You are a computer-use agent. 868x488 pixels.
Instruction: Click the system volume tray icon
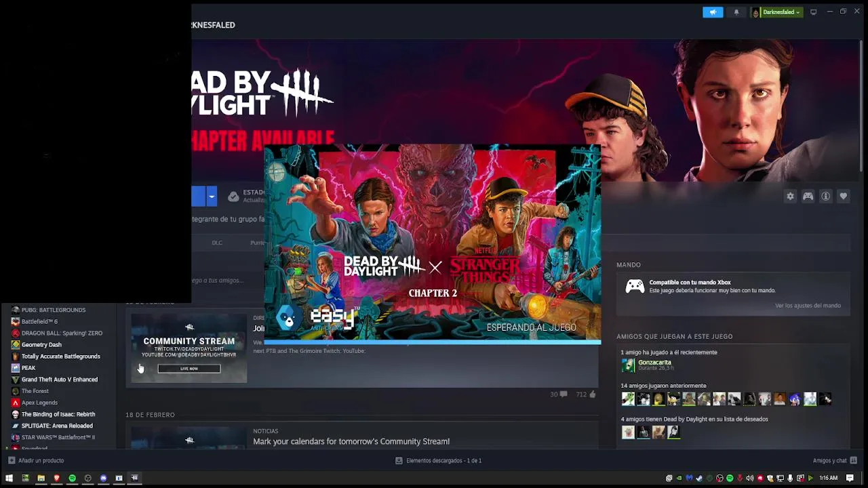(x=749, y=478)
